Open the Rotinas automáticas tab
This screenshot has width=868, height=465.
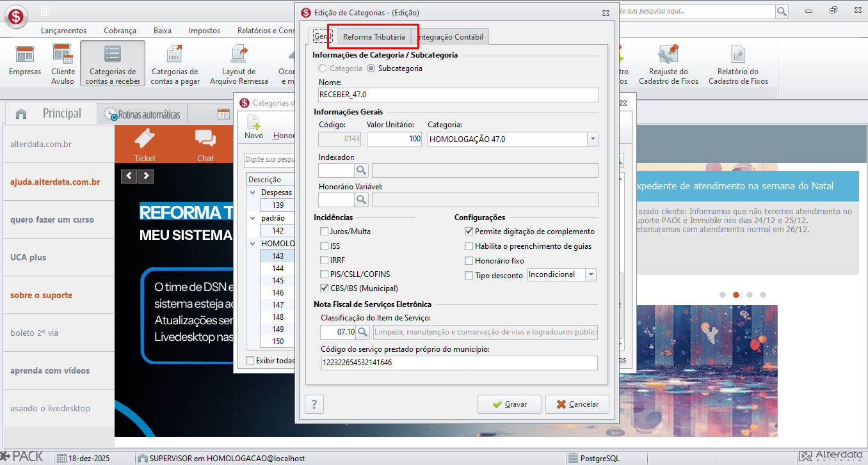(x=142, y=115)
